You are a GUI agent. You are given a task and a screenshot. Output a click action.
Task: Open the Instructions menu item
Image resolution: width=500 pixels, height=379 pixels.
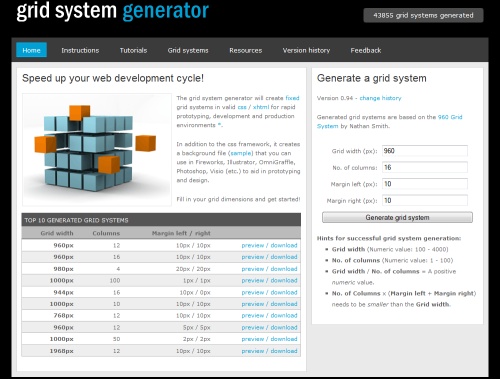click(x=80, y=50)
